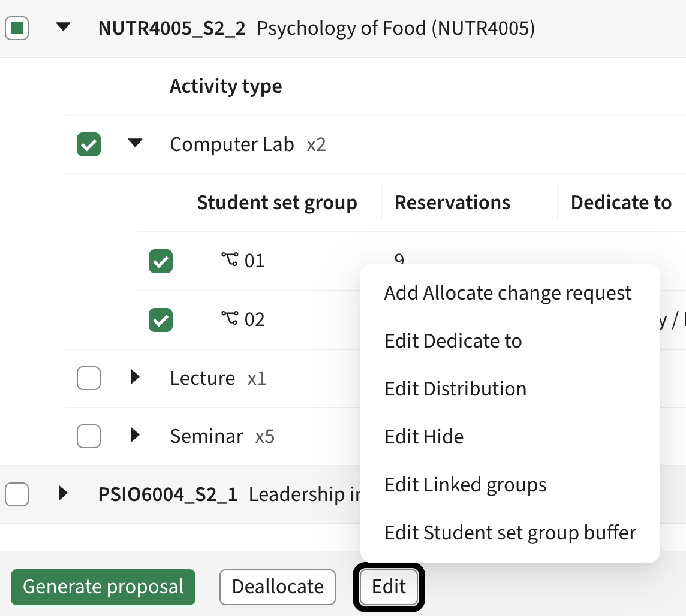Select the PSIO6004_S2_1 row checkbox
The height and width of the screenshot is (616, 686).
pos(17,494)
